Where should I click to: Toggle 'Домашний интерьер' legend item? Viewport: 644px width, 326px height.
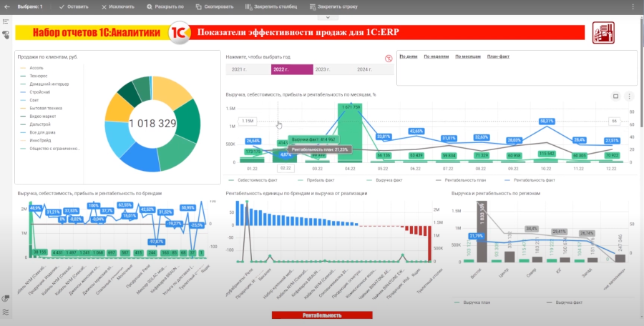tap(44, 84)
